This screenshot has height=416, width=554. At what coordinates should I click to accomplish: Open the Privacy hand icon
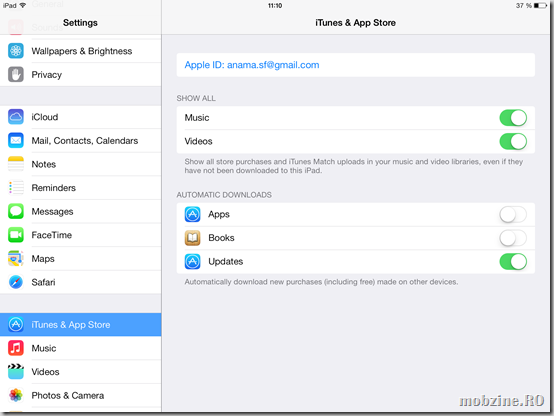pos(16,75)
